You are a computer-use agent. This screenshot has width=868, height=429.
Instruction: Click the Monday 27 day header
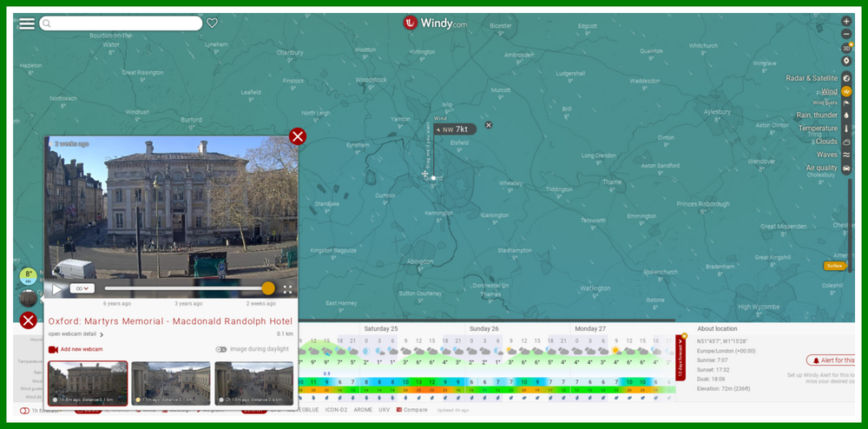590,329
